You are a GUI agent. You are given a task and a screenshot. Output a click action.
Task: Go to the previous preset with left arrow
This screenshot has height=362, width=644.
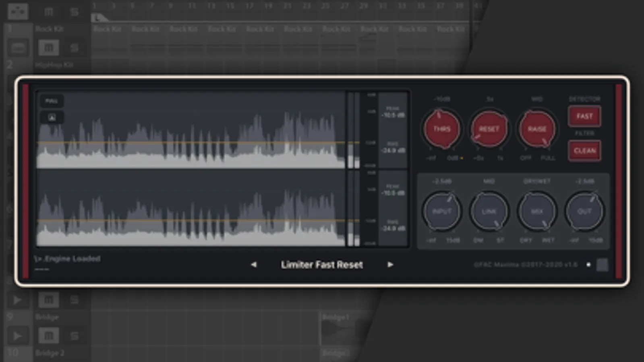coord(254,265)
